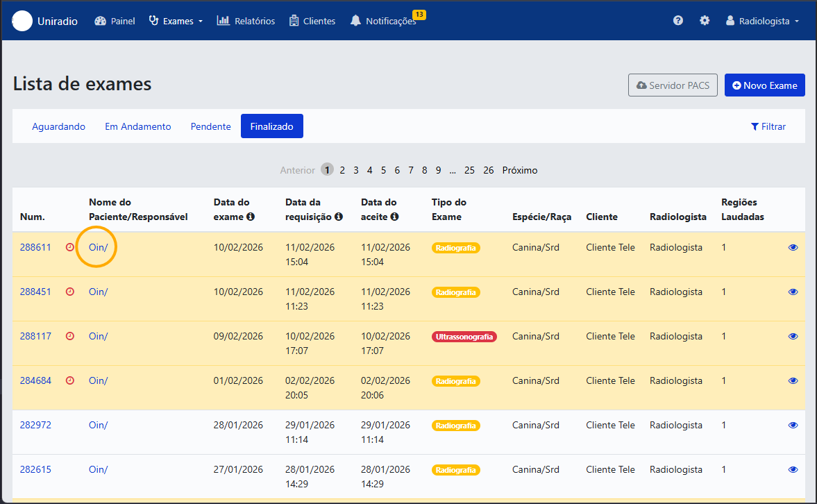Open the Filtrar filter panel
The height and width of the screenshot is (504, 817).
[x=768, y=126]
